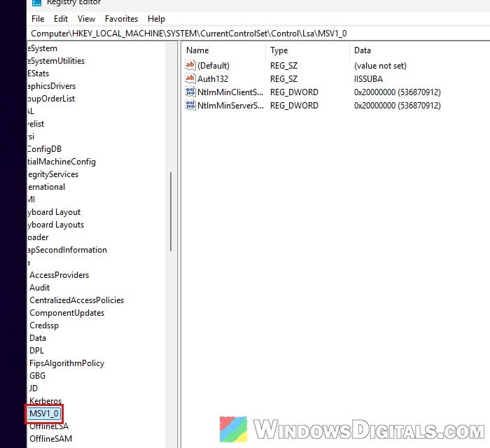This screenshot has width=490, height=448.
Task: Select the AccessProviders key
Action: point(59,275)
